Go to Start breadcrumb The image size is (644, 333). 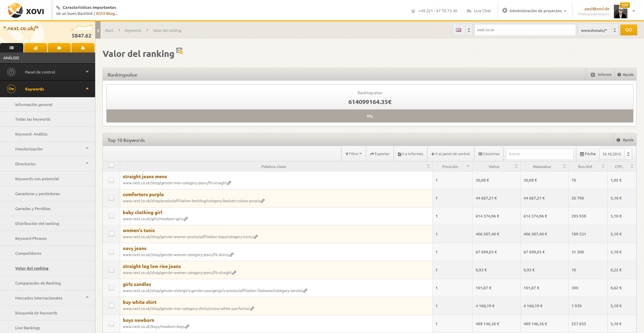[x=109, y=30]
